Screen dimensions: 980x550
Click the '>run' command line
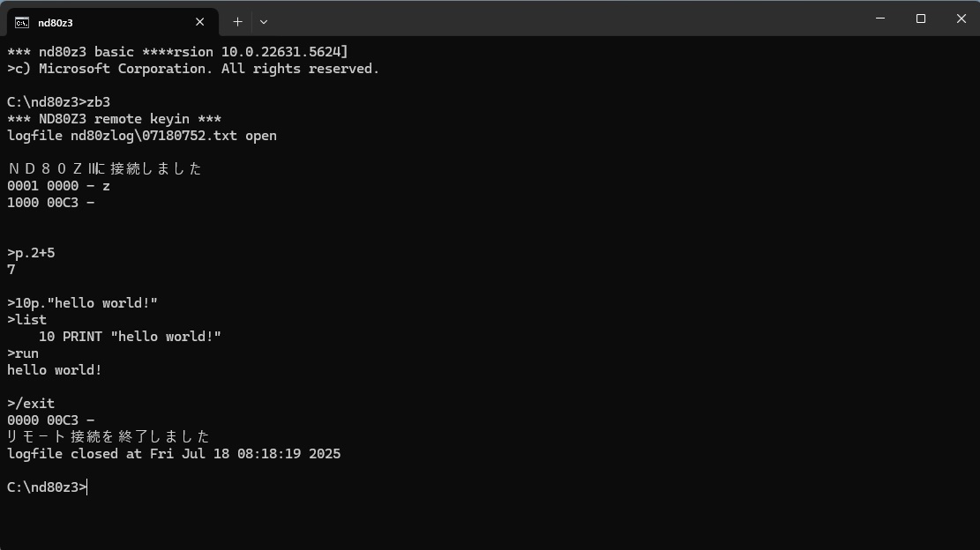23,353
